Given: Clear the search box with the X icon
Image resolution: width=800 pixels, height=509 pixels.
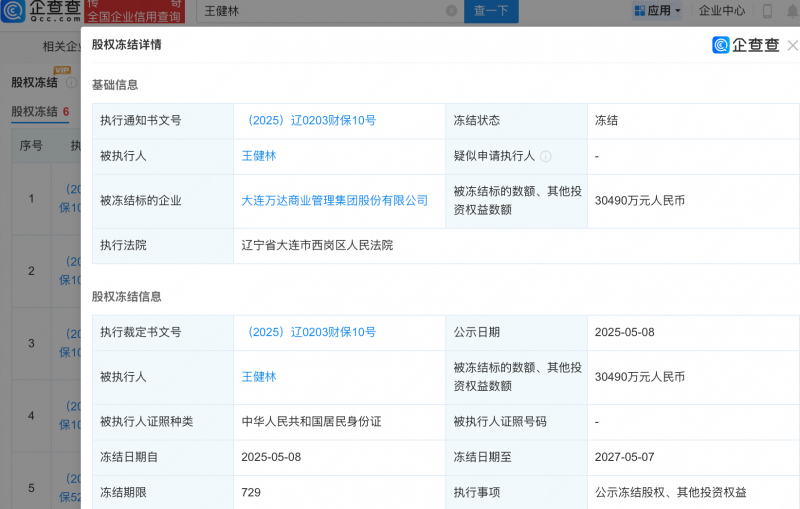Looking at the screenshot, I should tap(451, 11).
